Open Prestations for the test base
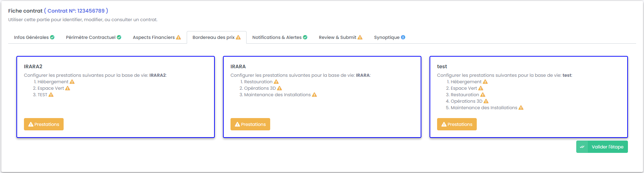The height and width of the screenshot is (173, 644). click(457, 124)
